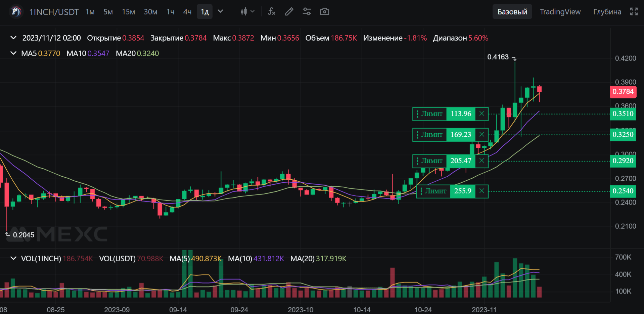The image size is (644, 314).
Task: Click the VOL(USDT) 70.988K label
Action: [x=131, y=259]
